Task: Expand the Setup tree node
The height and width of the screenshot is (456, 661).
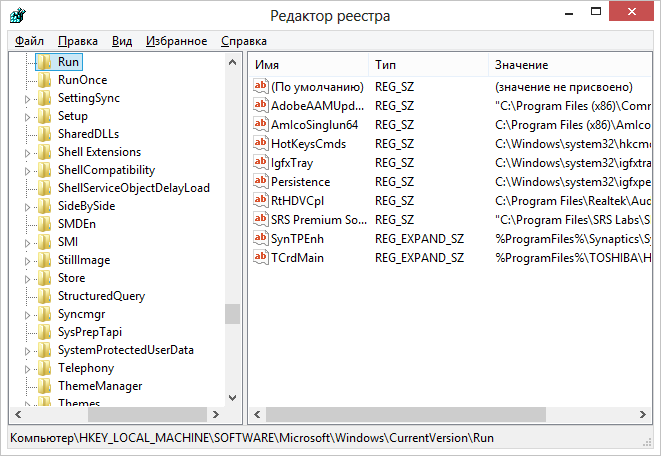Action: tap(27, 117)
